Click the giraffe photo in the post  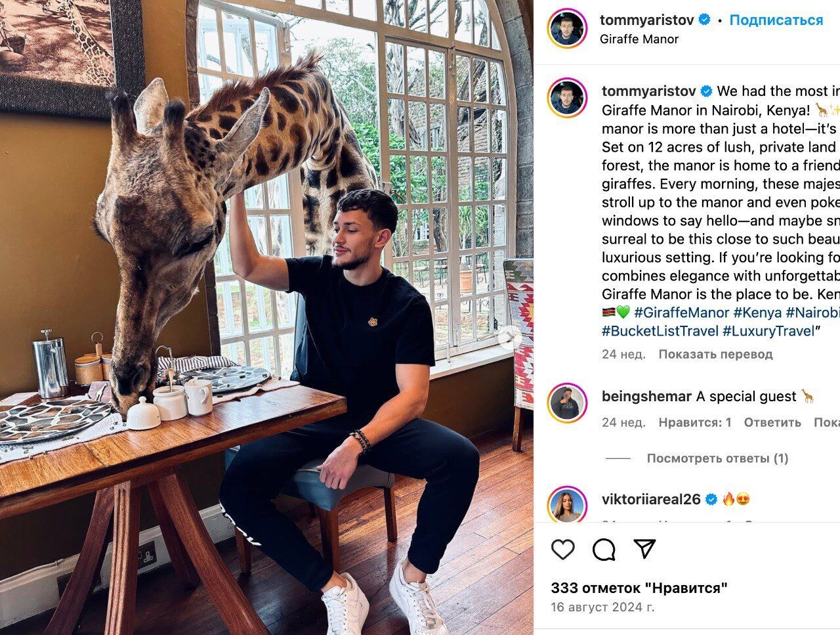point(266,317)
